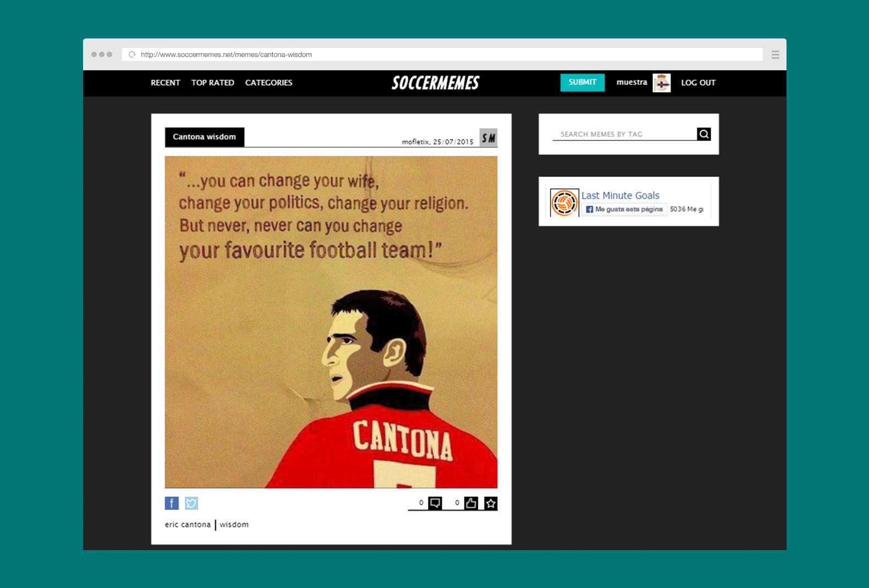Select the eric cantona tag
This screenshot has width=869, height=588.
point(188,524)
